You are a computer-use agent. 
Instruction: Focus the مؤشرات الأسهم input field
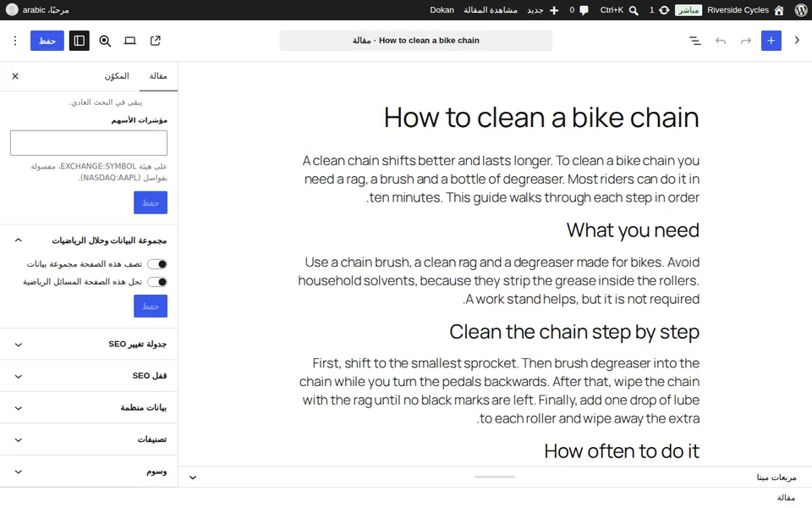[89, 142]
